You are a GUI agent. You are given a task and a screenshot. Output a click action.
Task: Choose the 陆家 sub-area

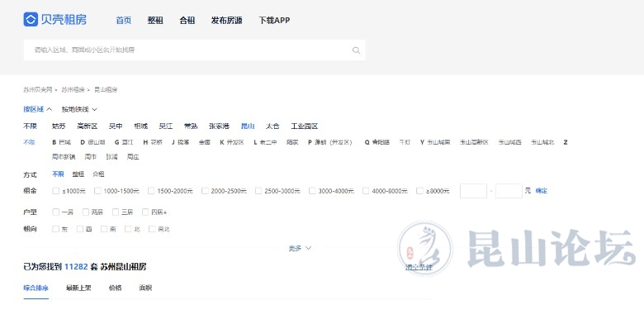click(292, 142)
